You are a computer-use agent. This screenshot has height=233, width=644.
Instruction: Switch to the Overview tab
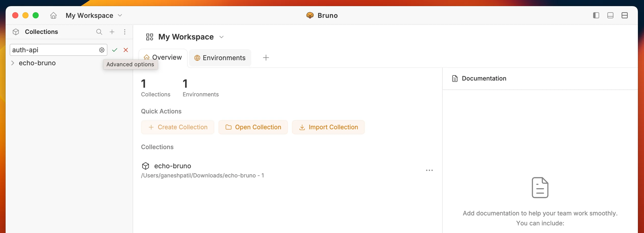click(163, 57)
